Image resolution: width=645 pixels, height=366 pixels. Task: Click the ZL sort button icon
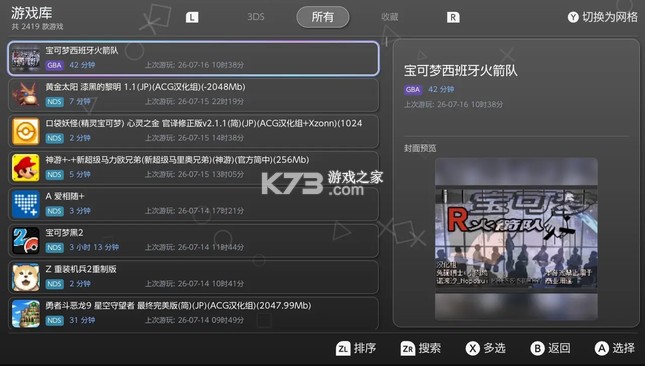[343, 349]
